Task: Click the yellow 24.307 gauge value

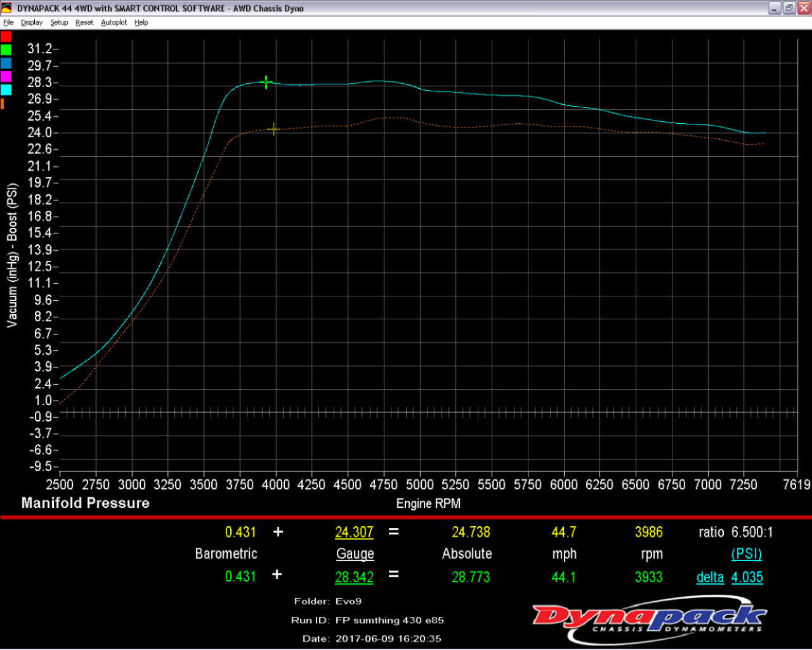Action: click(x=354, y=533)
